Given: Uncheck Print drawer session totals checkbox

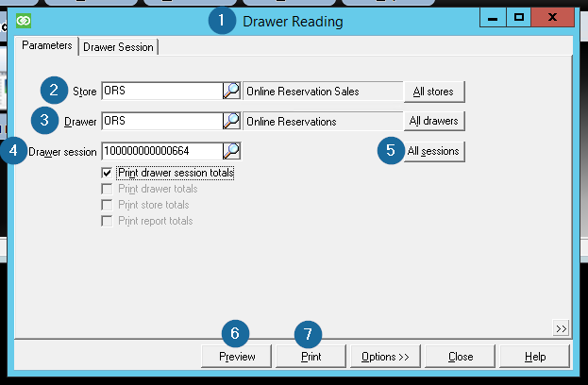Looking at the screenshot, I should (107, 173).
